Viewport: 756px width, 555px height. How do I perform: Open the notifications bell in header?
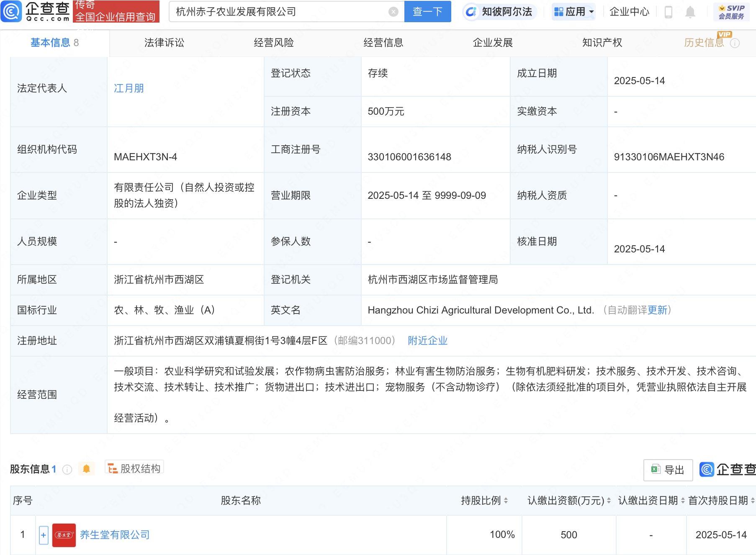690,12
